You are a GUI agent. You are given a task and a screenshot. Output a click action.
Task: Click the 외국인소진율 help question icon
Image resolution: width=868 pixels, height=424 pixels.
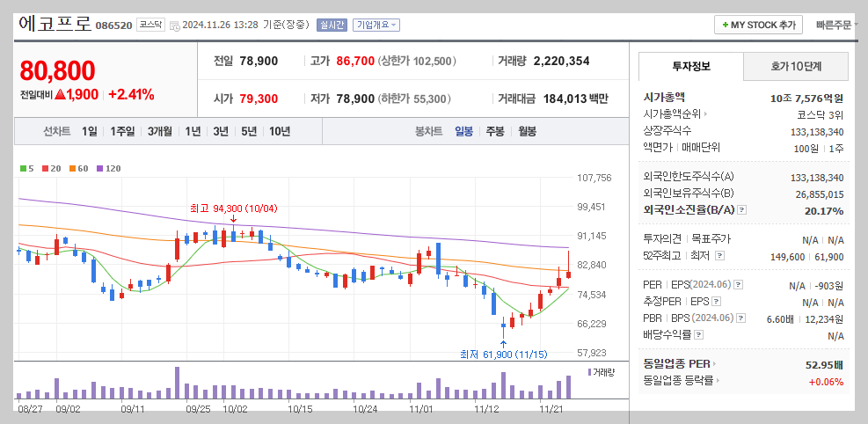point(742,210)
